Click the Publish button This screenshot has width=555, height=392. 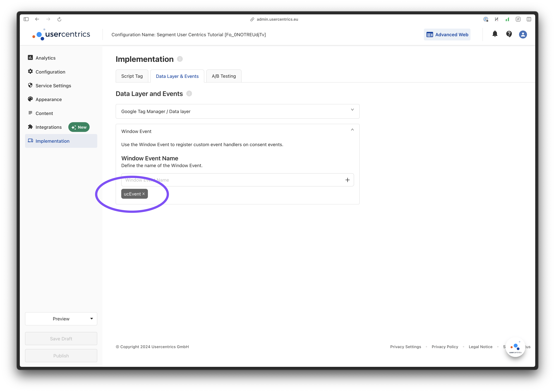[61, 355]
